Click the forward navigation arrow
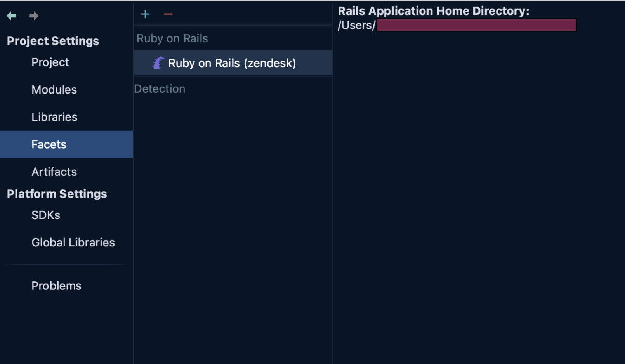Screen dimensions: 625x364 (34, 16)
